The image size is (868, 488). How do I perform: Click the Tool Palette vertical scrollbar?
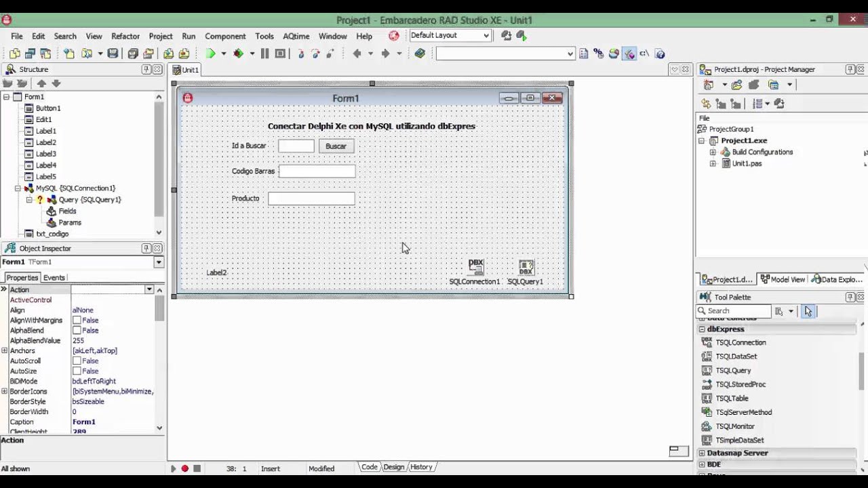click(862, 395)
